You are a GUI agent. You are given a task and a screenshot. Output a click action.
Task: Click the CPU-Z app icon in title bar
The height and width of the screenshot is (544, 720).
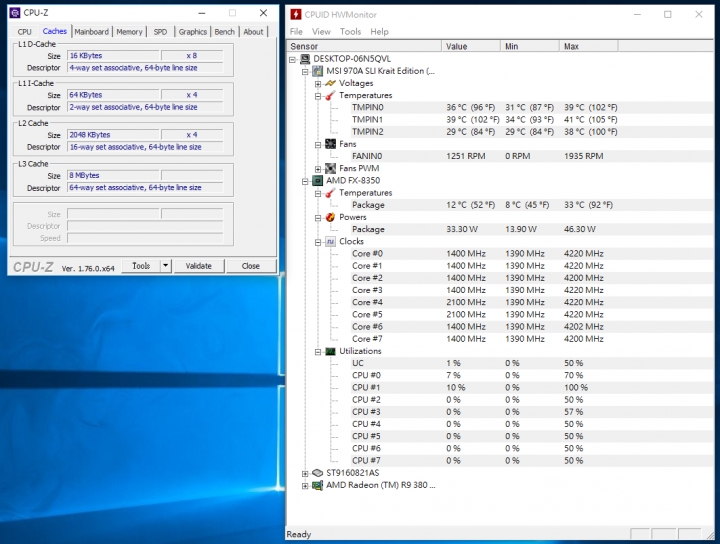[15, 13]
